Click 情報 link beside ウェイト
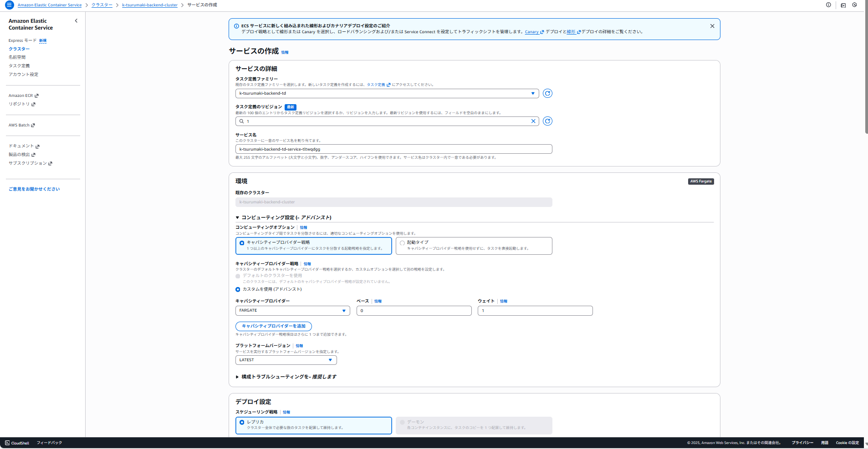This screenshot has width=868, height=449. [504, 301]
